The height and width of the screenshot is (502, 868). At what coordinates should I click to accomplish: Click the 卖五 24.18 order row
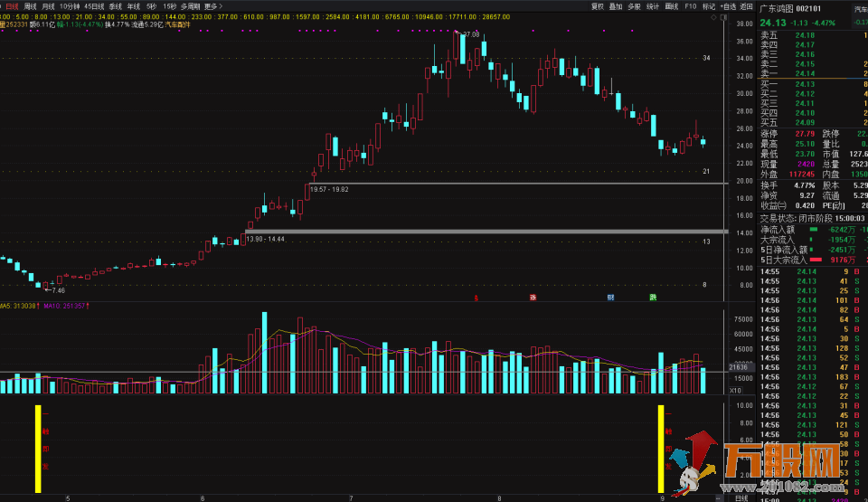813,35
